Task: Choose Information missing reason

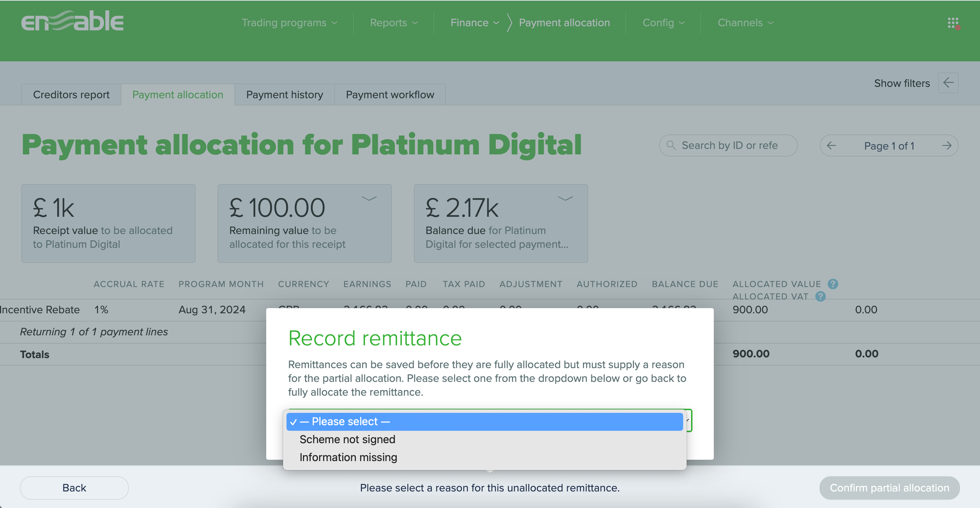Action: [485, 457]
